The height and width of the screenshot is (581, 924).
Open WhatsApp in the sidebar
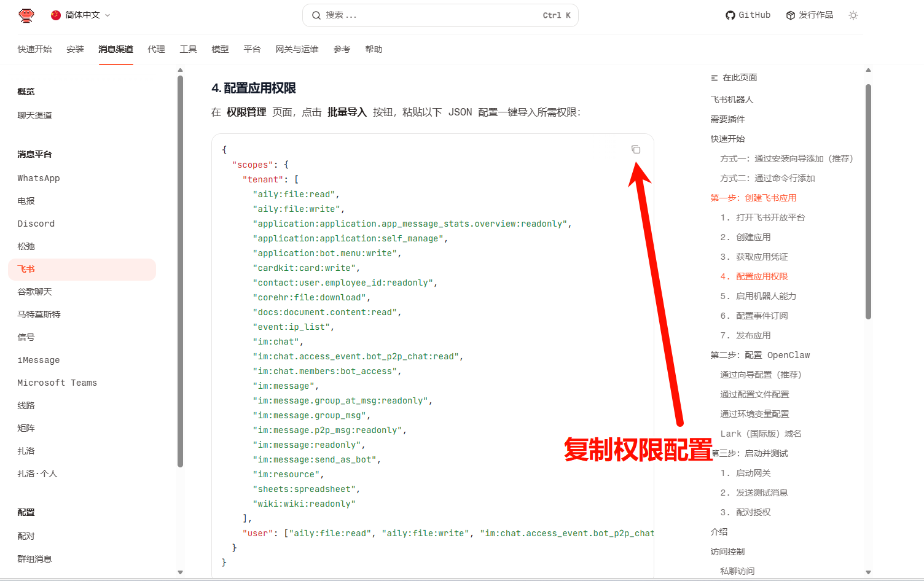(x=39, y=178)
